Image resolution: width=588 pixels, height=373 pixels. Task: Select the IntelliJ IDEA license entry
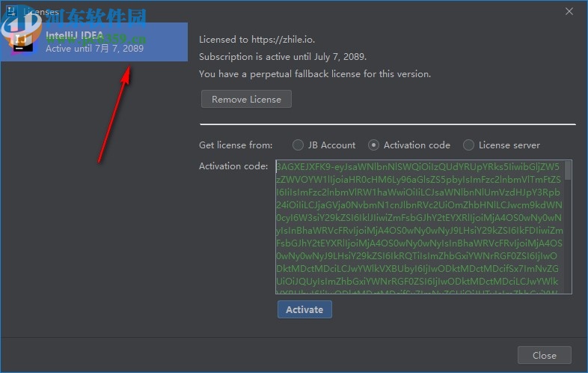coord(94,42)
